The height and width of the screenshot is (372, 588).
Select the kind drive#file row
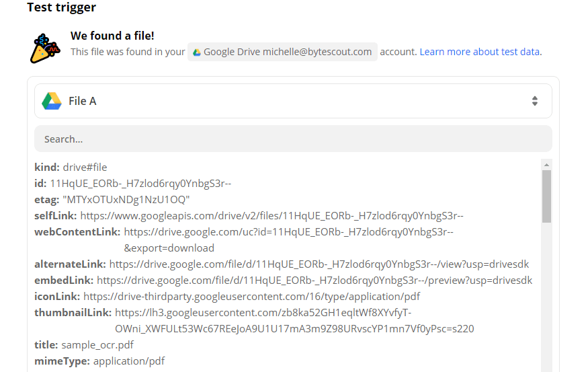[71, 168]
